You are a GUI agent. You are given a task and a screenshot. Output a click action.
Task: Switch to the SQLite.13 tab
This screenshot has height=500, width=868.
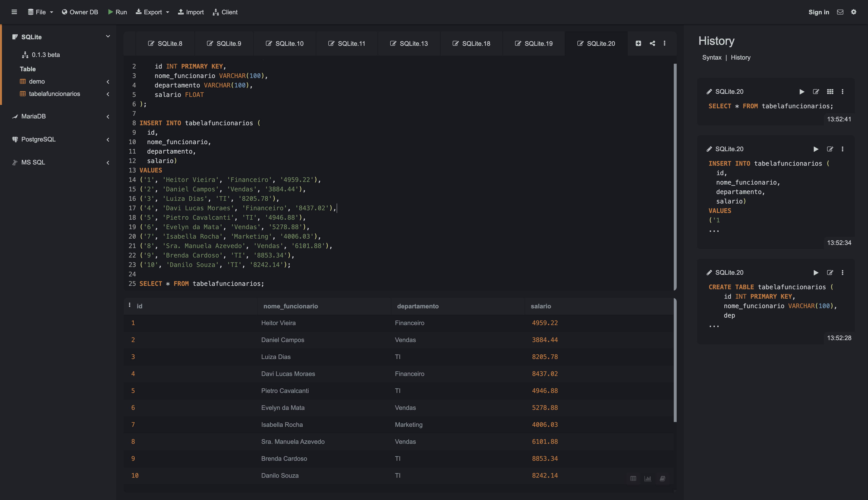point(409,44)
